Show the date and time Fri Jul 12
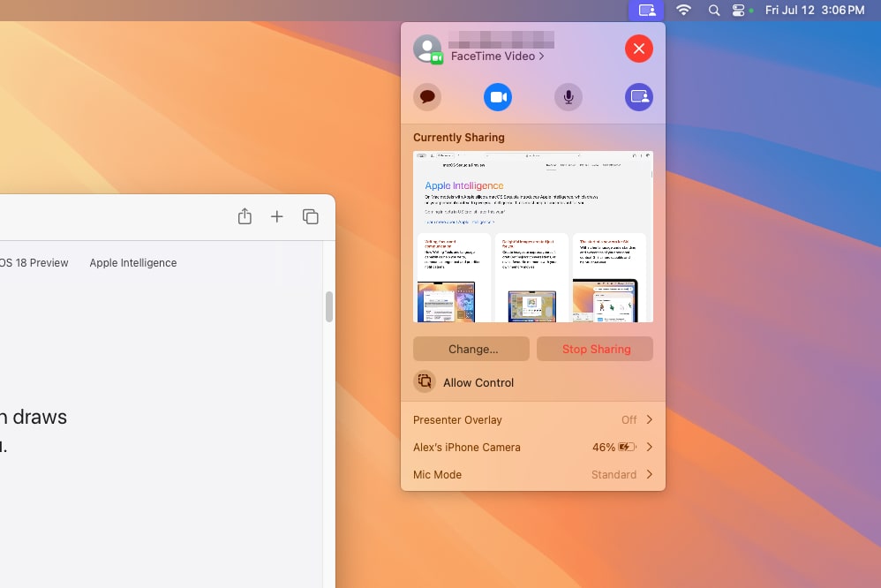 click(x=815, y=10)
